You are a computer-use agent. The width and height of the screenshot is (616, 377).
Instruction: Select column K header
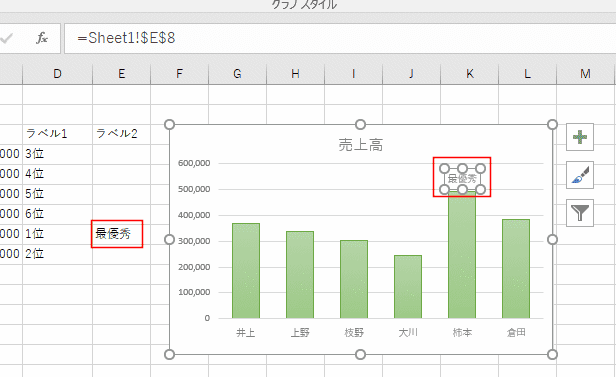tap(469, 74)
